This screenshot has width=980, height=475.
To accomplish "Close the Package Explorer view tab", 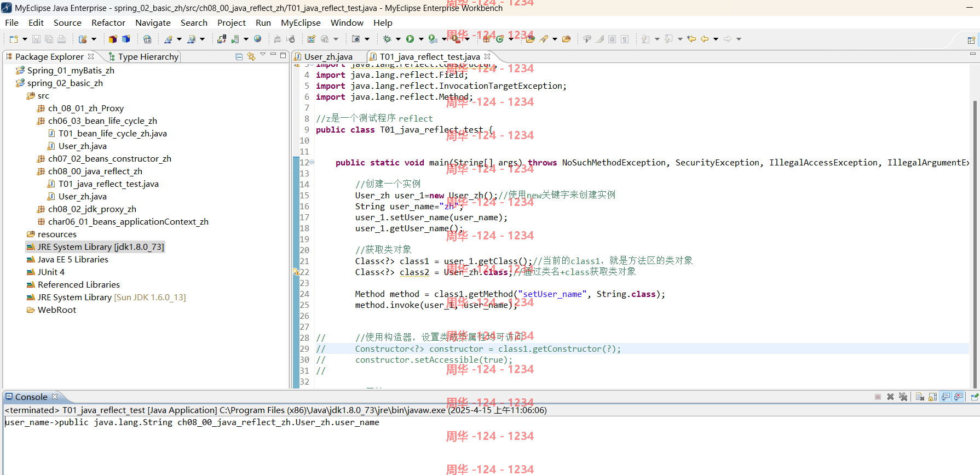I will 91,56.
